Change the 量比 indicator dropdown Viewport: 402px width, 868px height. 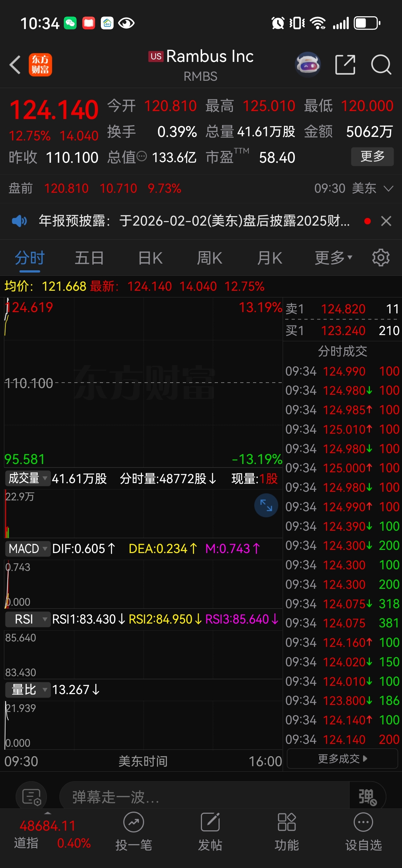28,689
